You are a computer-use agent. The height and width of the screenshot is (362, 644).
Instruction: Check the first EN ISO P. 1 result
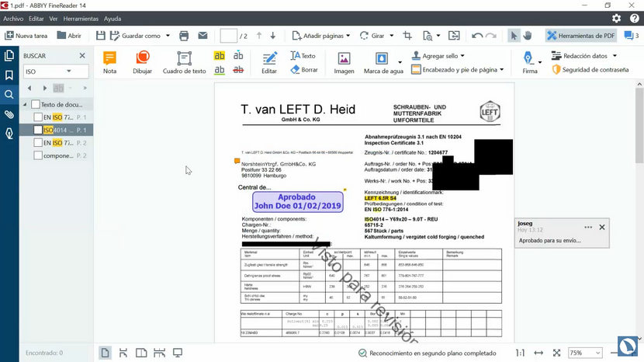(x=38, y=117)
